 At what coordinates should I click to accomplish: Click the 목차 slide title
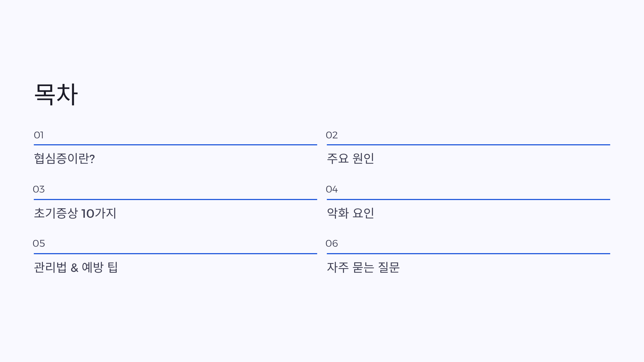[x=56, y=94]
